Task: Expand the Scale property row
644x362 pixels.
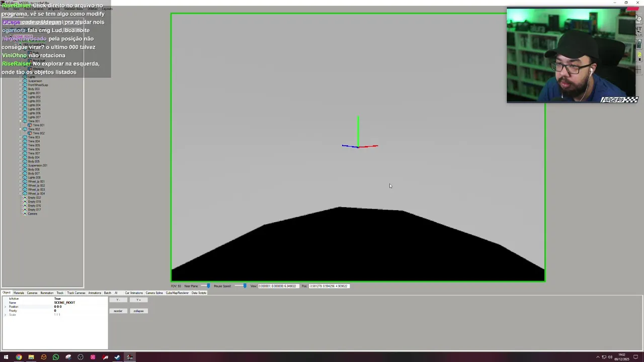Action: (x=5, y=315)
